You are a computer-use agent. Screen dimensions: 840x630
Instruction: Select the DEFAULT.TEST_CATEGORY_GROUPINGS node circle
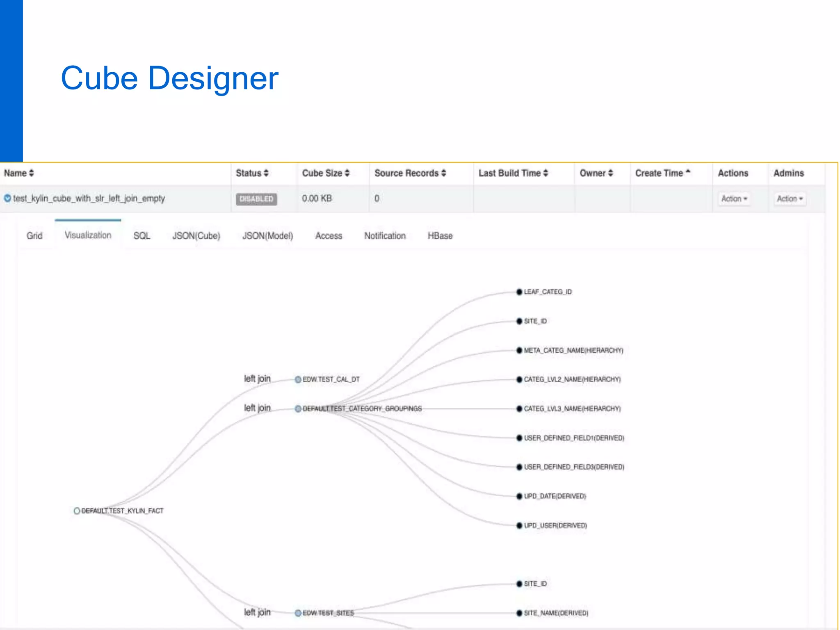[x=298, y=409]
